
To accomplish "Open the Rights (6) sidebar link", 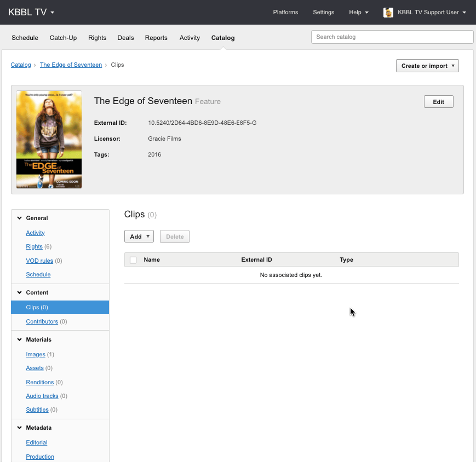I will point(35,247).
